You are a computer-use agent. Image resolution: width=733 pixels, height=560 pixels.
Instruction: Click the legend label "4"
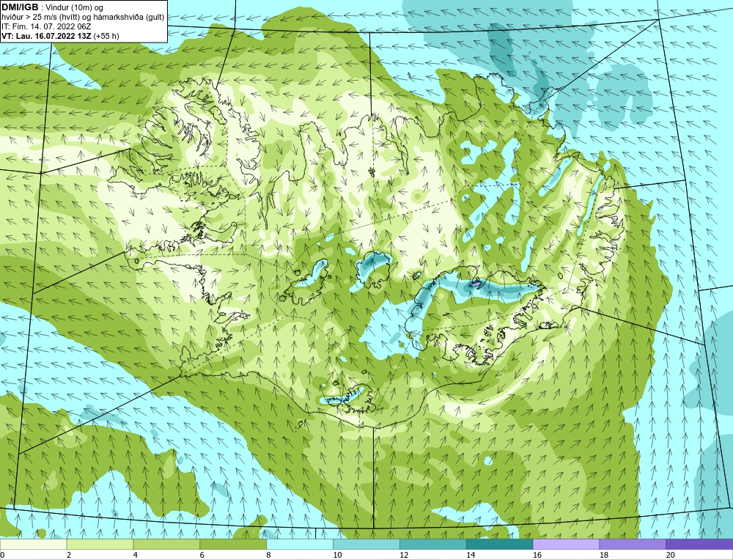pos(136,555)
